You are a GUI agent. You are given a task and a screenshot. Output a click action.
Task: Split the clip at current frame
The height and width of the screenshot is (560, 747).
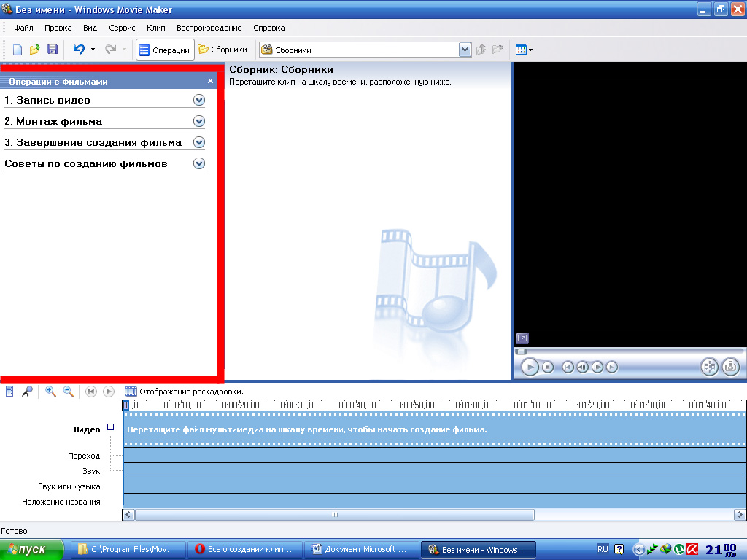tap(709, 367)
